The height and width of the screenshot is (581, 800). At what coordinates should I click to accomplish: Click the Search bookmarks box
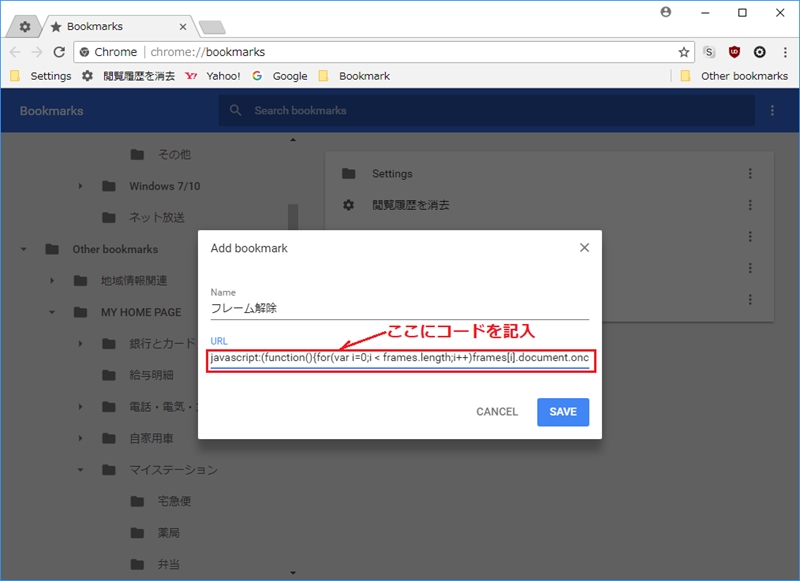tap(490, 110)
